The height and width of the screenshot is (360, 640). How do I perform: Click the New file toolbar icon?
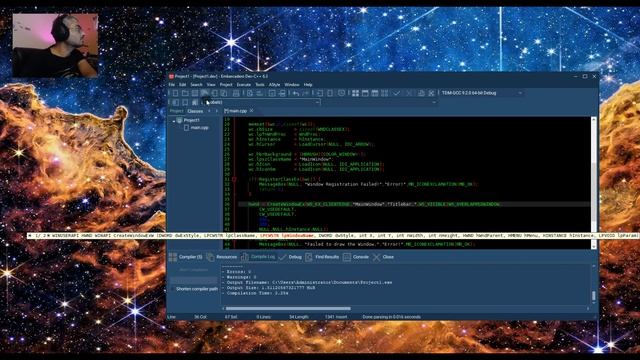[175, 93]
